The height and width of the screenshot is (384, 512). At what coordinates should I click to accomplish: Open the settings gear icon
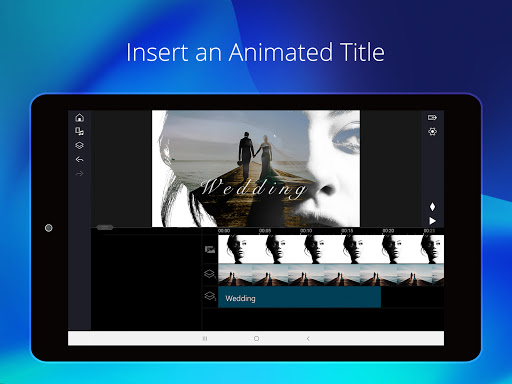tap(432, 131)
